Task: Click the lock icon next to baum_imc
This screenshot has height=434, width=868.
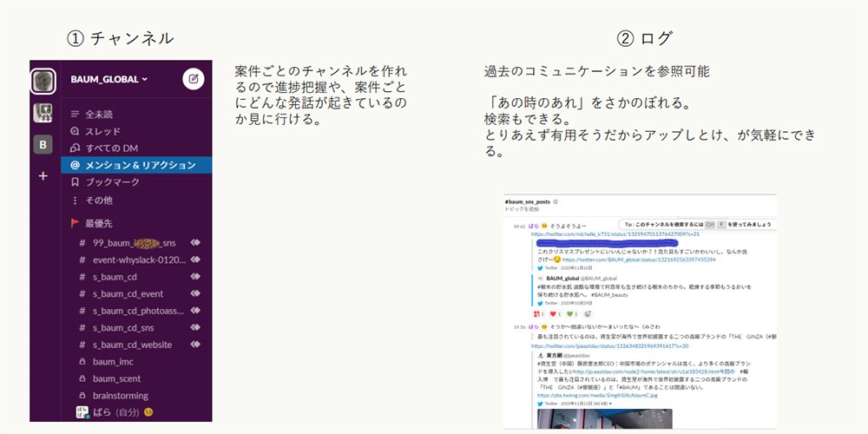Action: (x=82, y=362)
